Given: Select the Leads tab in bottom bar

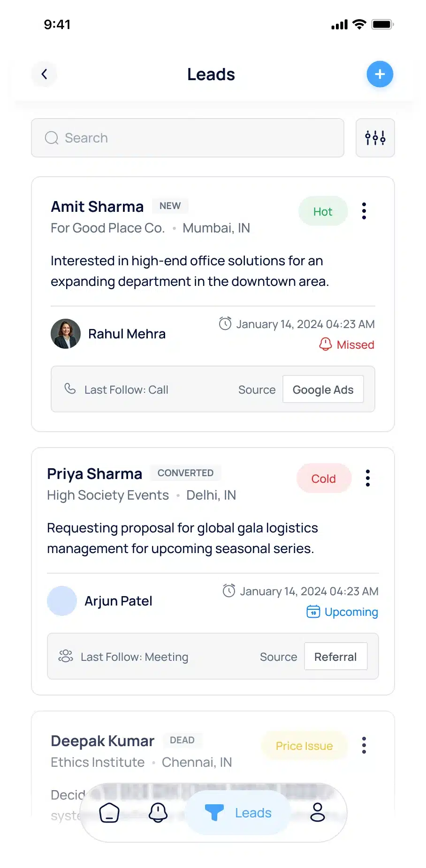Looking at the screenshot, I should (x=238, y=813).
